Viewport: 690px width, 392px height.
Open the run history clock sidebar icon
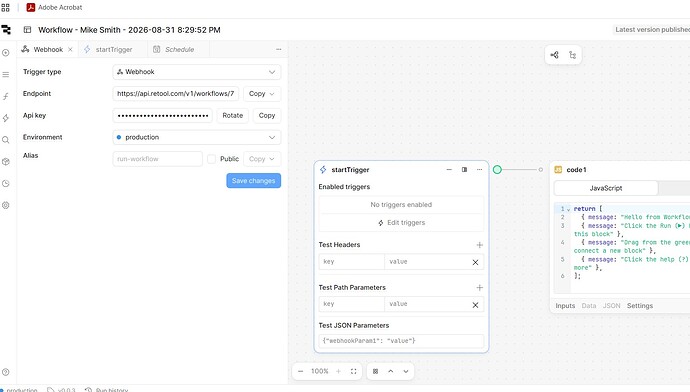(x=6, y=183)
